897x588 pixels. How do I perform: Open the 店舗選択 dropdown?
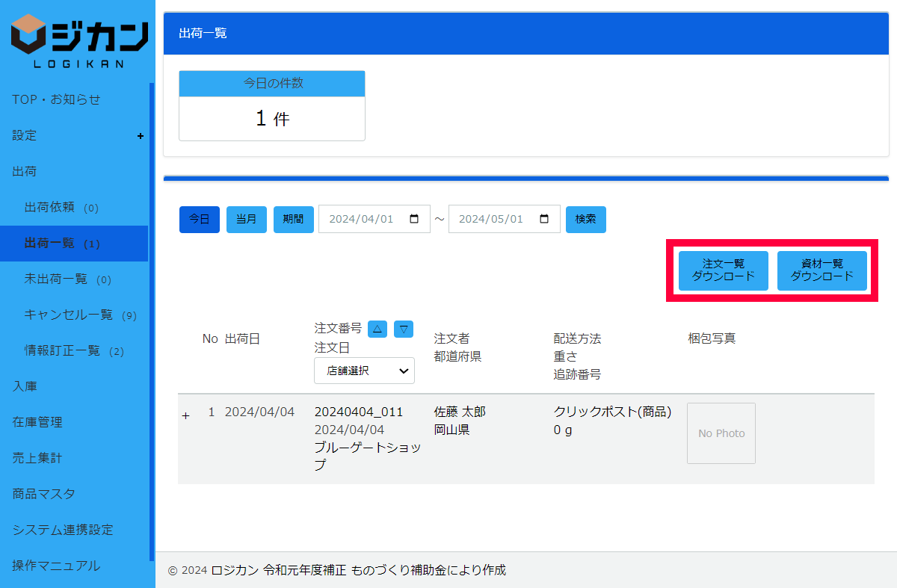(x=364, y=370)
